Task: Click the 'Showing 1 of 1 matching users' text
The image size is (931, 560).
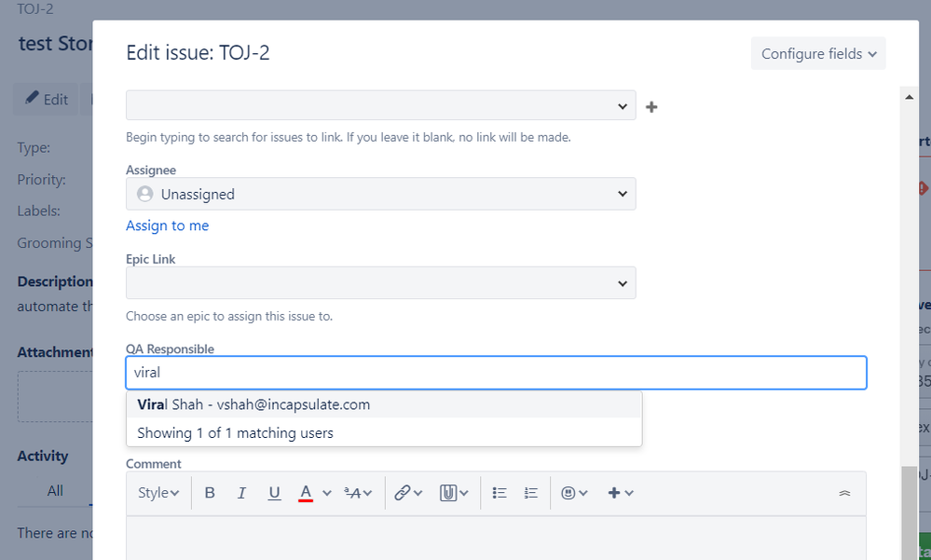Action: (x=235, y=433)
